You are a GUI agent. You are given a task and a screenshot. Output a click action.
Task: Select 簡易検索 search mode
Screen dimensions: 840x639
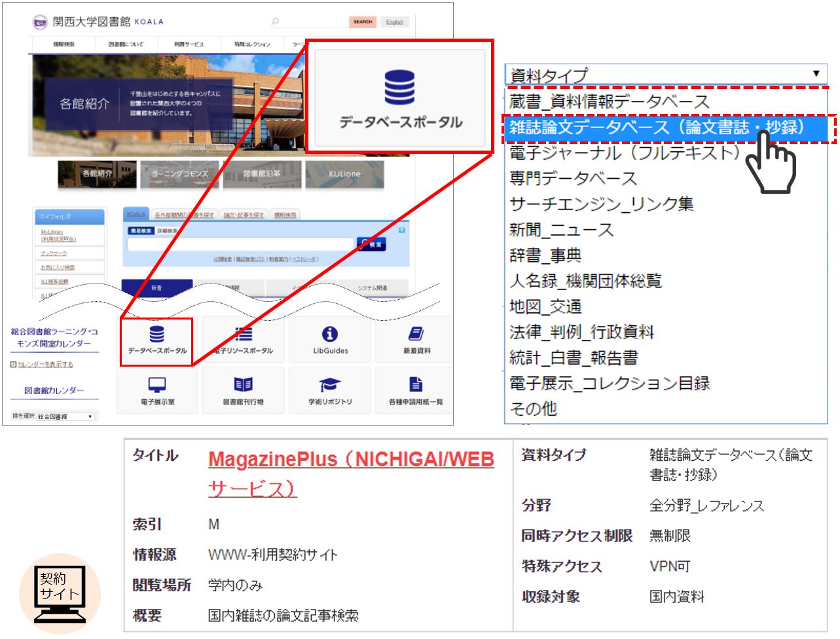point(141,231)
